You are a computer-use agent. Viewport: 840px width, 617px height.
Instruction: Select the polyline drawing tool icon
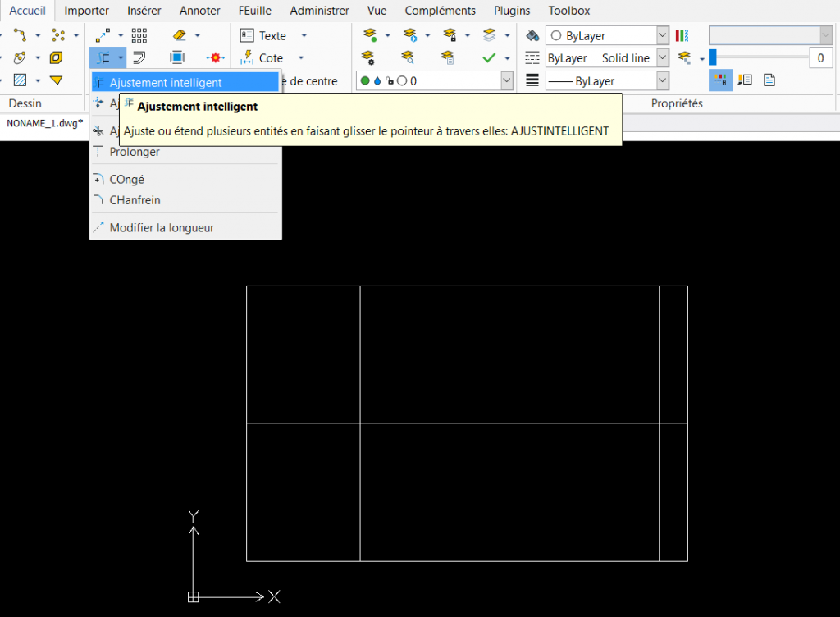coord(20,35)
